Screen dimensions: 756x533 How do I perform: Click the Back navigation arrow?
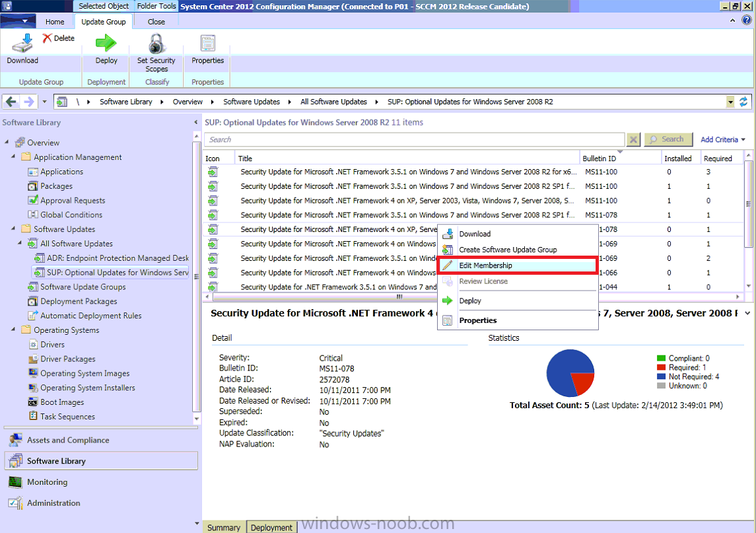tap(11, 102)
